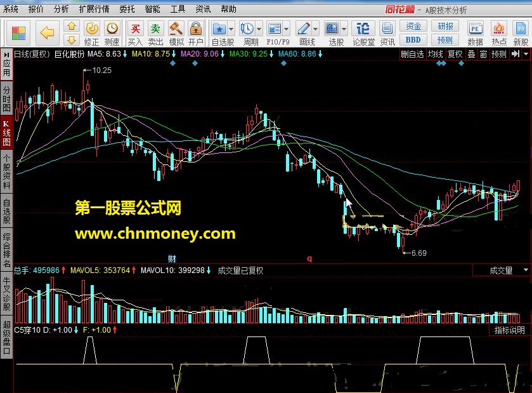Screen dimensions: 532x393
Task: Switch to 牛叉诊股 sidebar tab
Action: point(6,294)
